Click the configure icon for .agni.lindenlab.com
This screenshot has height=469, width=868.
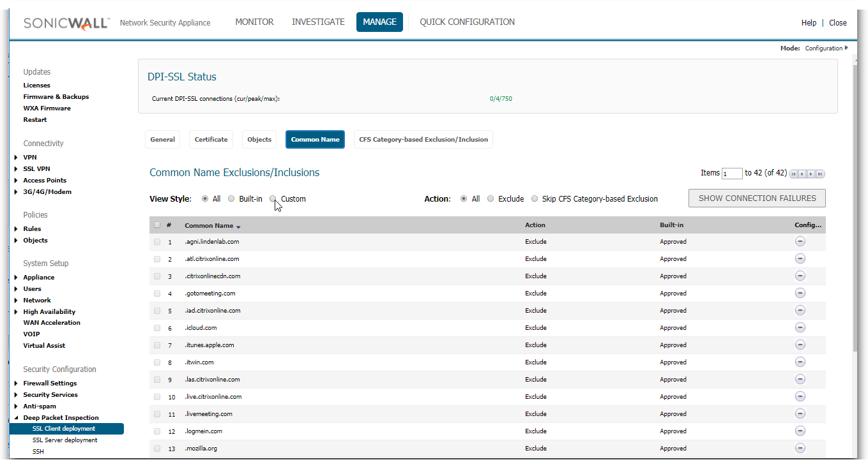click(x=800, y=241)
